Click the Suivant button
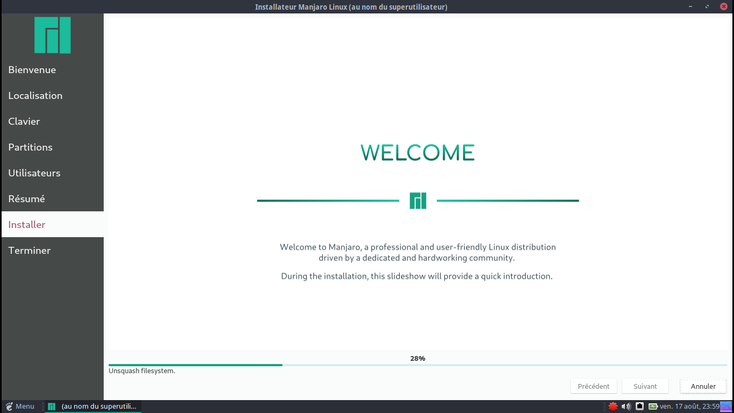This screenshot has height=413, width=734. pos(645,386)
